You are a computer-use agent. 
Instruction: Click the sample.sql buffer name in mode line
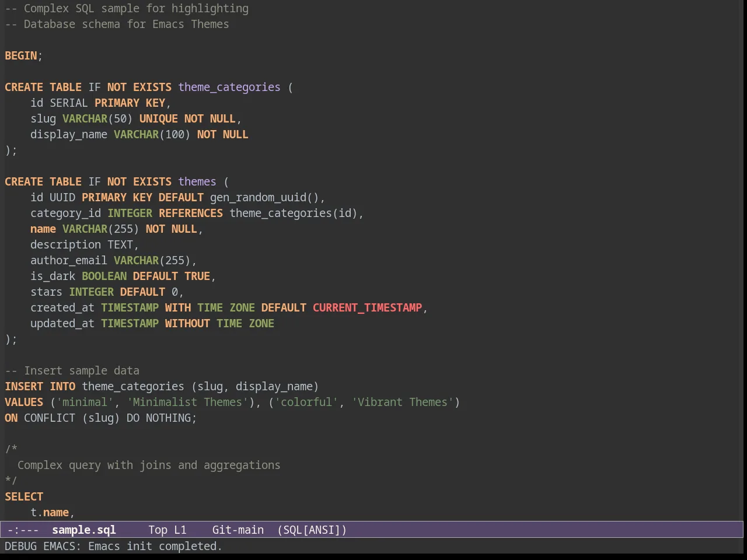pos(84,530)
